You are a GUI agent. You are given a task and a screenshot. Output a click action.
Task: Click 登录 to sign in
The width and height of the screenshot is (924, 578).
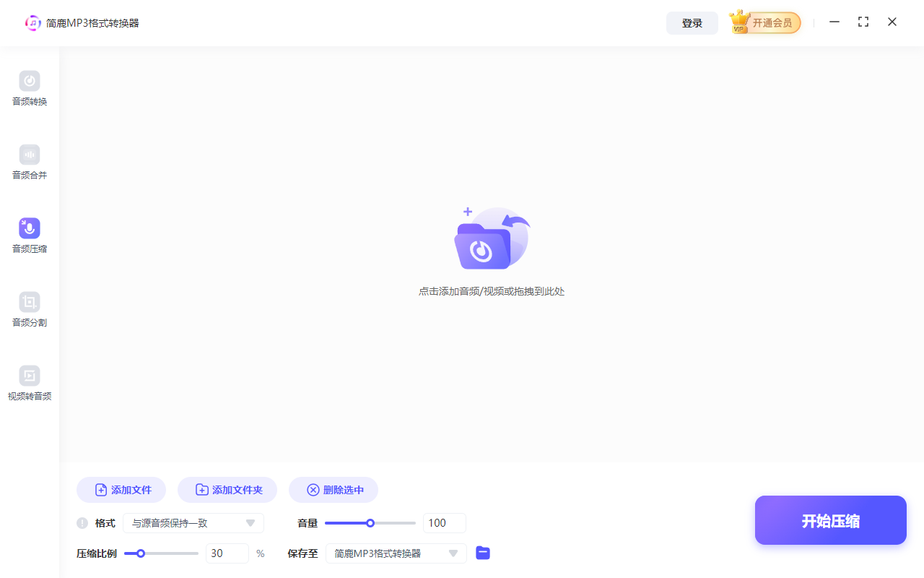(692, 22)
